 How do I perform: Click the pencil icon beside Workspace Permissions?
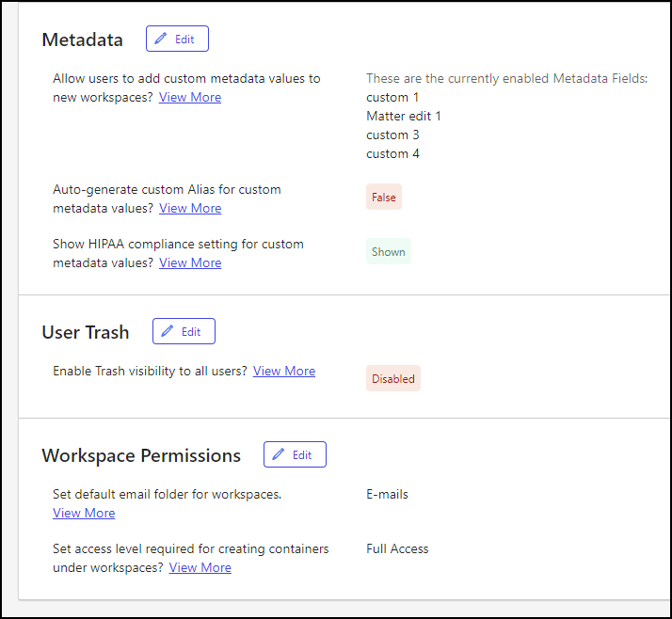coord(279,455)
